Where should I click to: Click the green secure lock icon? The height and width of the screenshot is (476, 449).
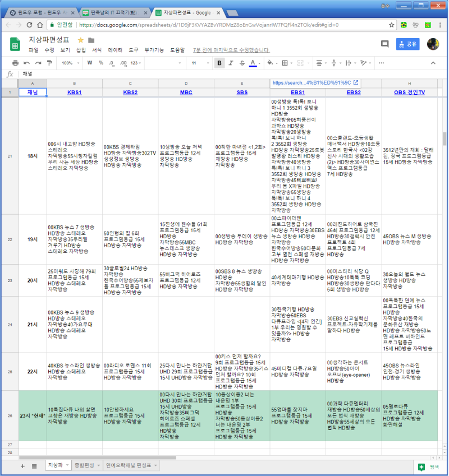coord(52,25)
